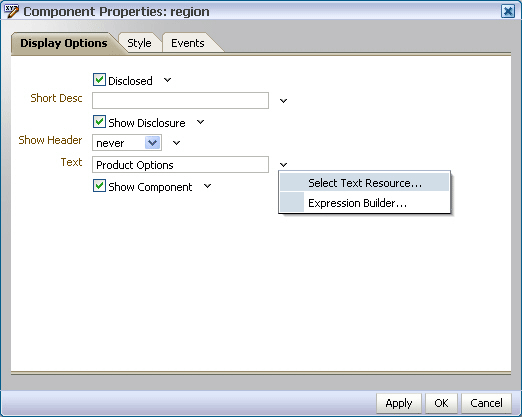Open the chevron menu next to Disclosed
The image size is (522, 417).
tap(167, 80)
